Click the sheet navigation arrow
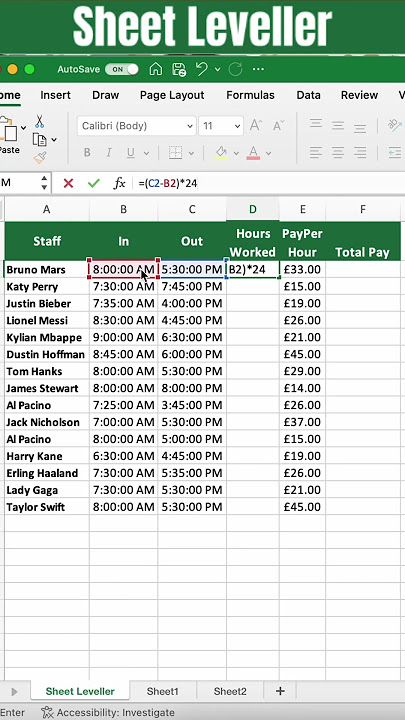This screenshot has width=405, height=720. 14,692
